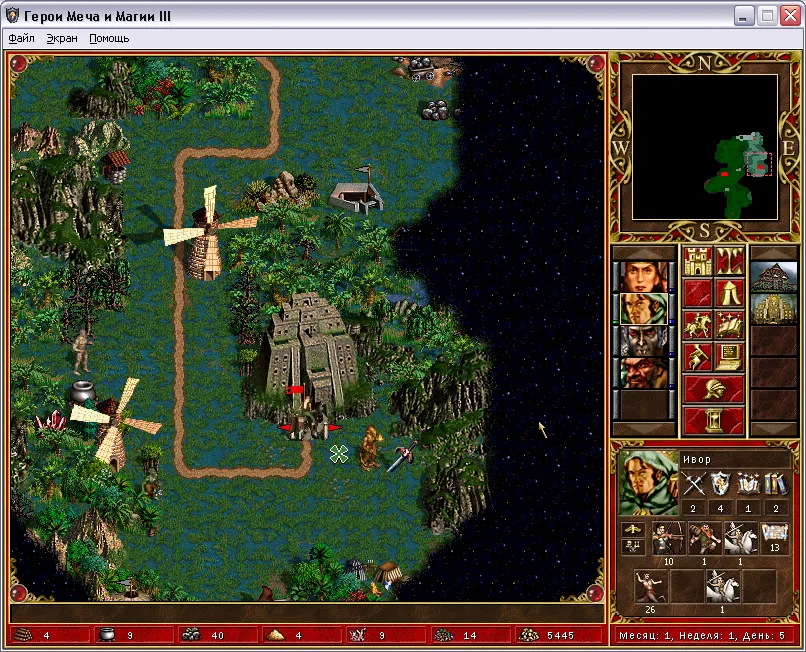Click the cauldron on the map
Image resolution: width=806 pixels, height=652 pixels.
coord(82,393)
